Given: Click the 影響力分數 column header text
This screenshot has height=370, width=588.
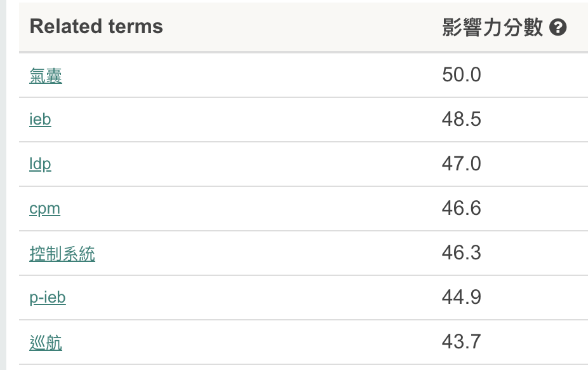Looking at the screenshot, I should click(x=492, y=27).
